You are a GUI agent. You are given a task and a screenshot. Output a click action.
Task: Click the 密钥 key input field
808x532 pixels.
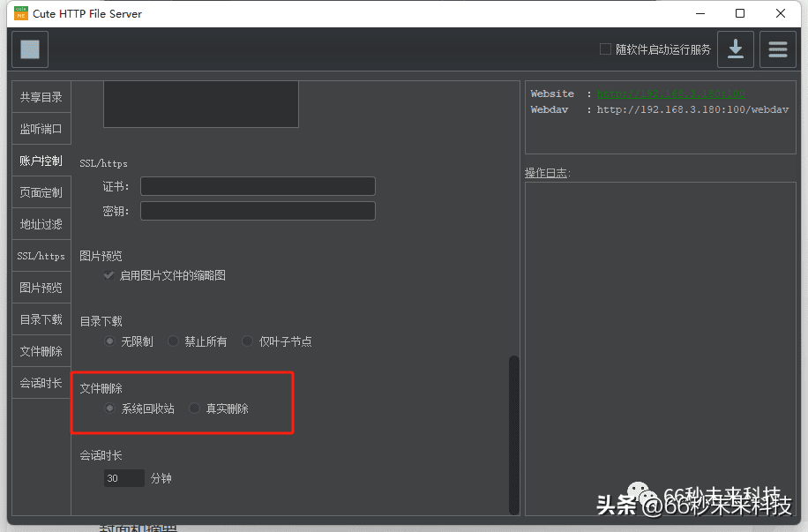coord(257,210)
